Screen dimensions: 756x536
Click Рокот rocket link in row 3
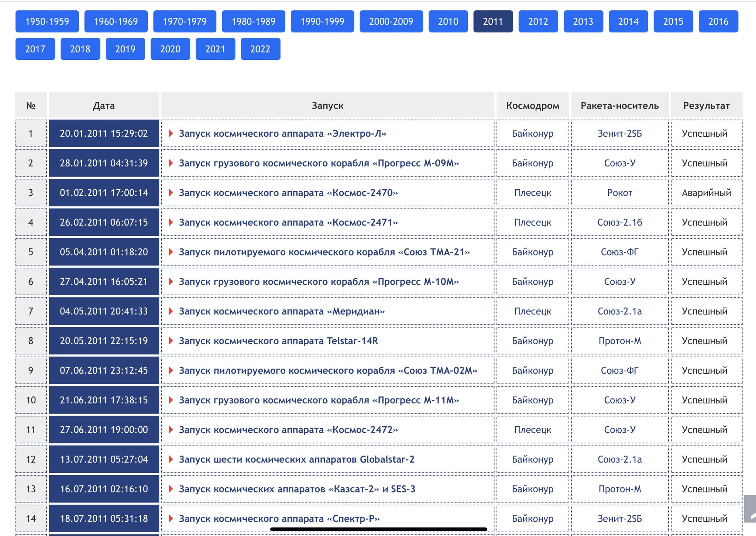coord(619,193)
